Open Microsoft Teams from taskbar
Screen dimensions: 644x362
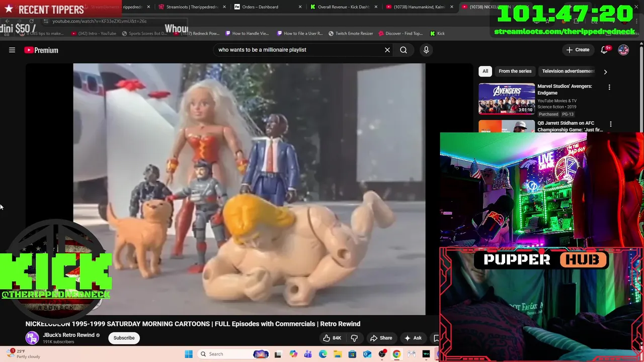(x=308, y=354)
